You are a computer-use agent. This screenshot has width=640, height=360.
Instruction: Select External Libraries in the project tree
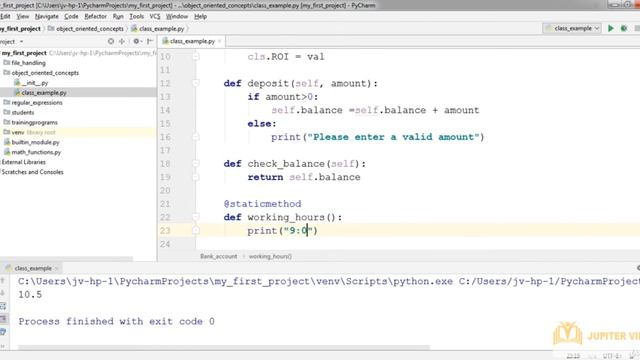(x=23, y=162)
